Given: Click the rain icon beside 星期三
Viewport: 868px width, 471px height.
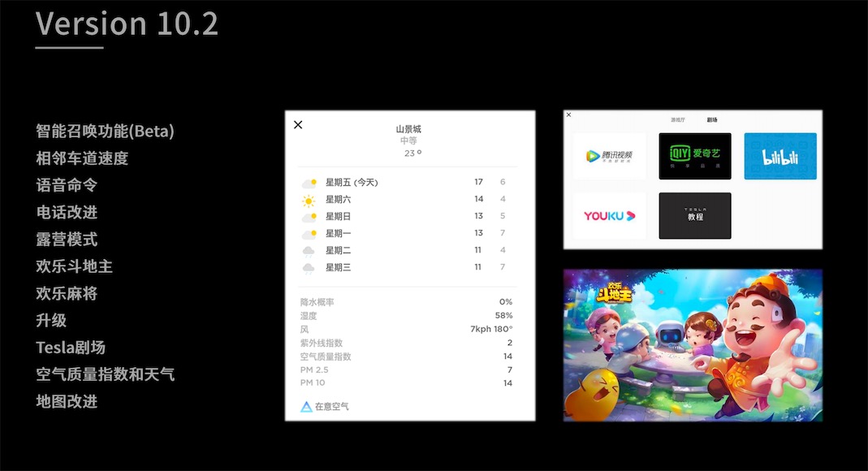Looking at the screenshot, I should (309, 266).
